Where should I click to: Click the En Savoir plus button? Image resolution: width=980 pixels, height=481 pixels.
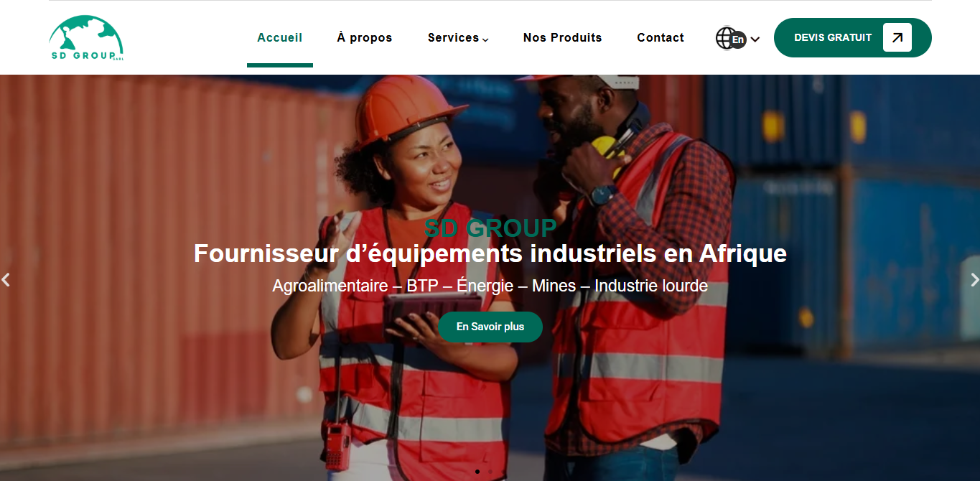tap(490, 327)
